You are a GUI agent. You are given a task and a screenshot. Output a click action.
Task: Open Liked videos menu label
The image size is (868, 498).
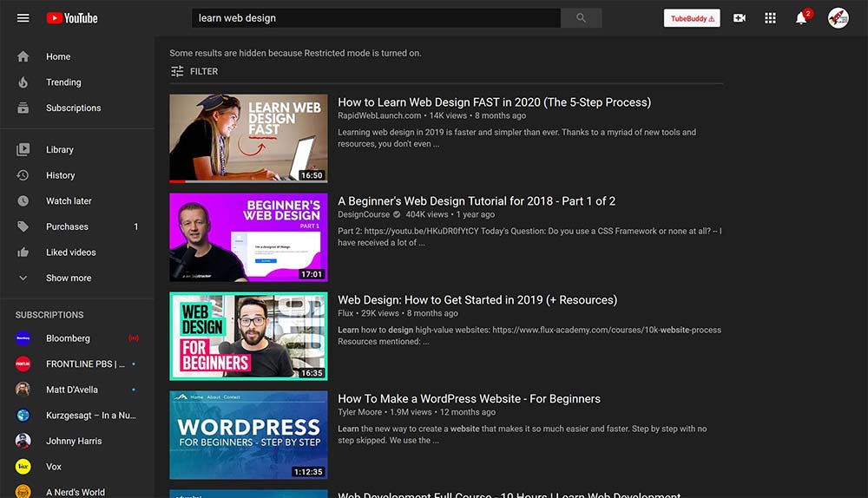tap(71, 252)
